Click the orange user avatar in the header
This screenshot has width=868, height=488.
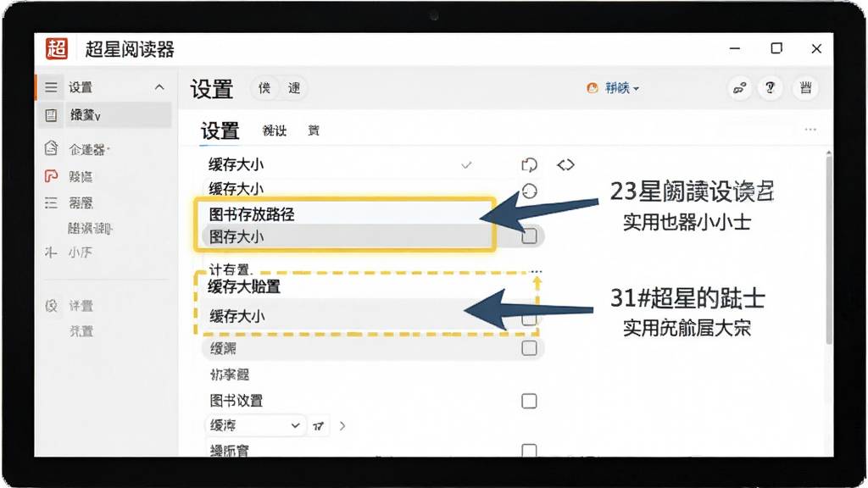click(593, 88)
